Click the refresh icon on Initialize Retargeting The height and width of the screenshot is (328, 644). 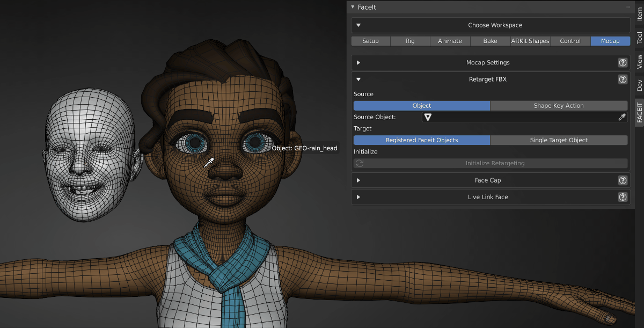359,163
